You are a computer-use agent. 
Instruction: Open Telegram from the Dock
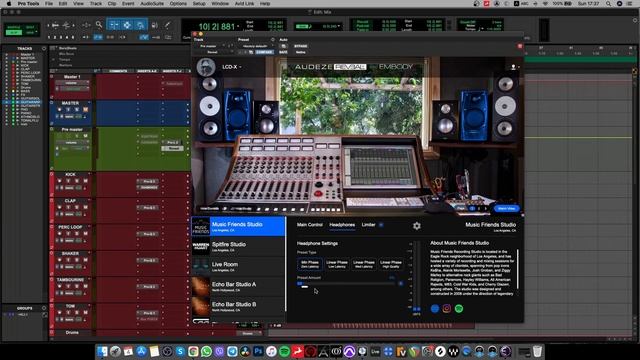232,351
